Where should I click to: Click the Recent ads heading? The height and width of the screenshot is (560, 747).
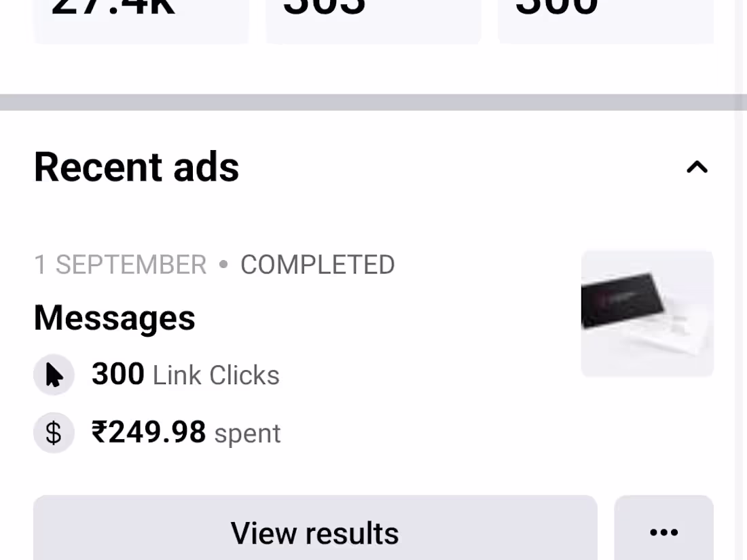coord(136,168)
